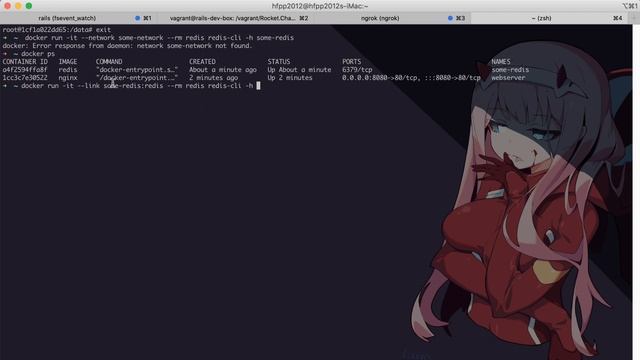
Task: Click blue activity dot on rails tab
Action: tap(138, 18)
